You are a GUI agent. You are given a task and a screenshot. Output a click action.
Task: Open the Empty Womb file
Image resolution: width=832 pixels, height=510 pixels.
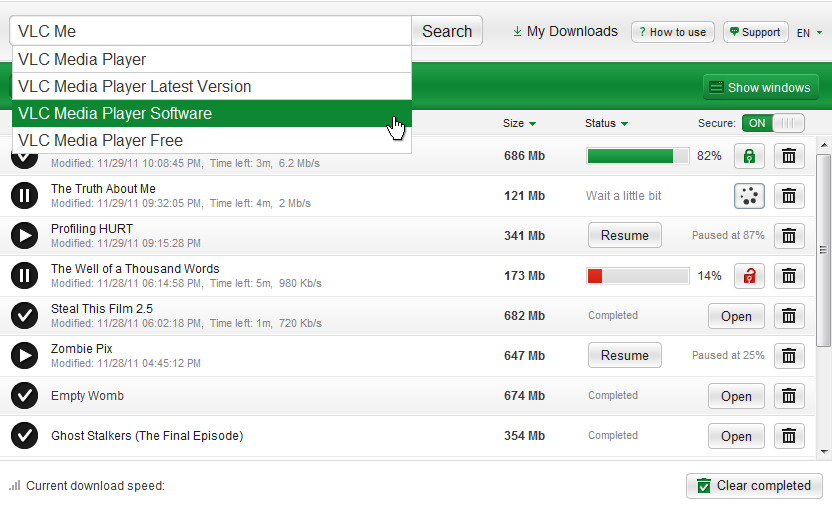point(736,396)
